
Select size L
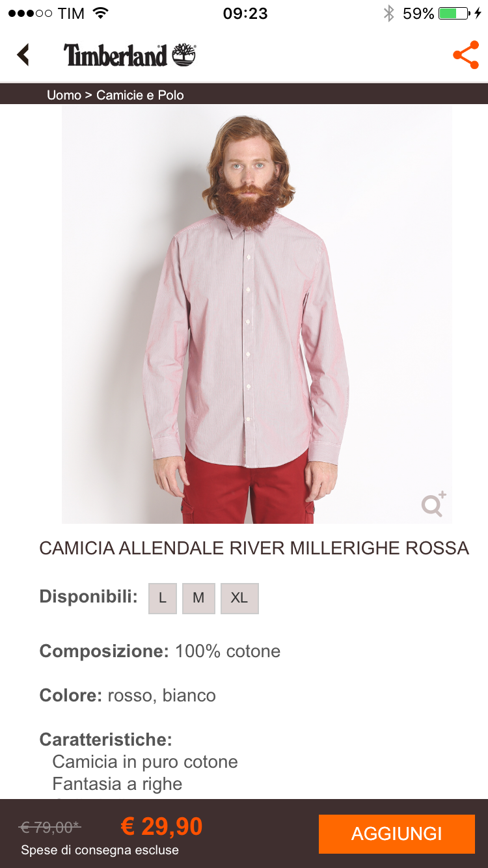[163, 598]
